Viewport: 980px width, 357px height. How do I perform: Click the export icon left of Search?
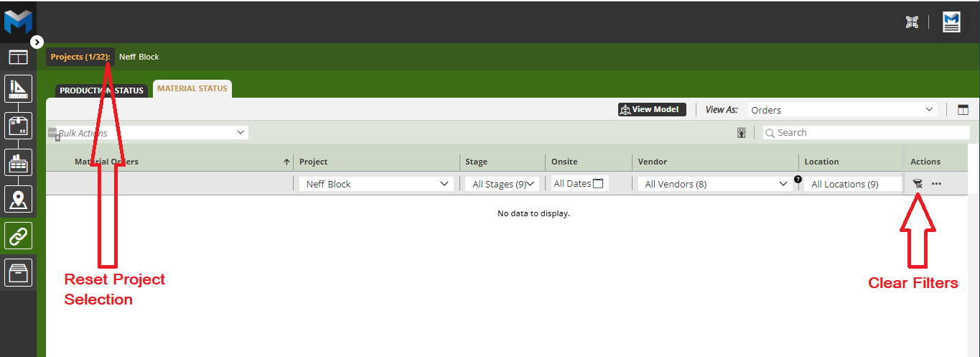coord(742,133)
